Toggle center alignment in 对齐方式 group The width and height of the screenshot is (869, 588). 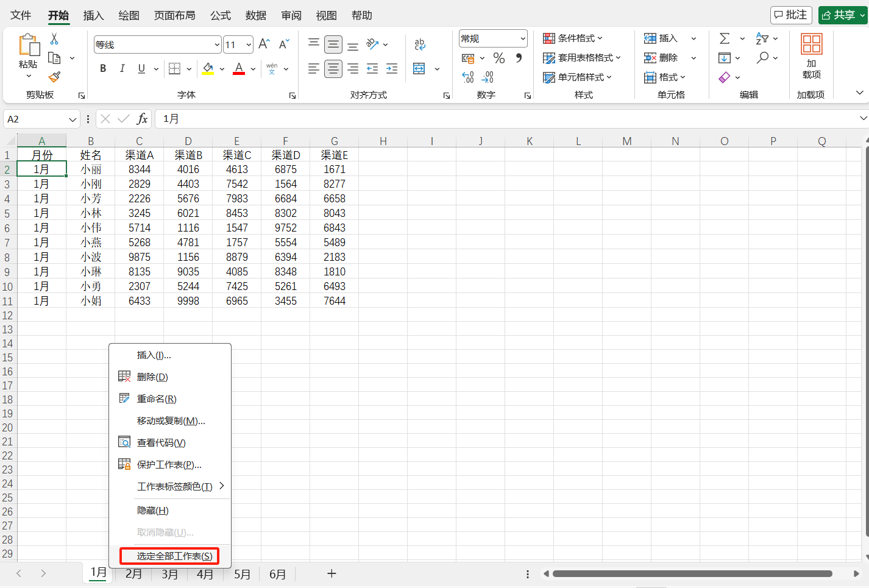pos(333,68)
